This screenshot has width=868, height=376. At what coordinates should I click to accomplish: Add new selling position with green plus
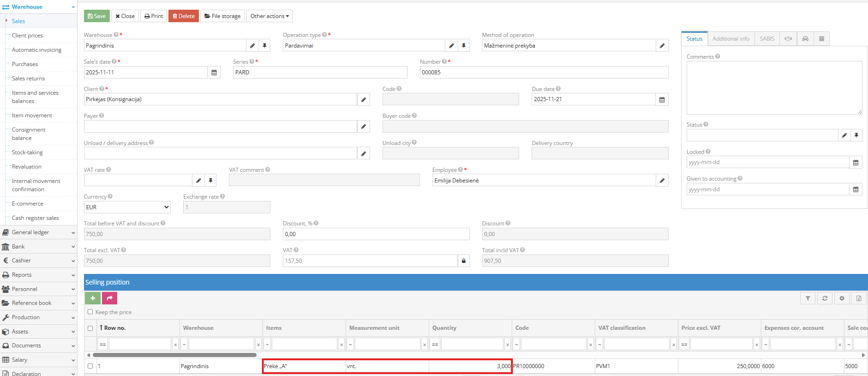tap(92, 298)
